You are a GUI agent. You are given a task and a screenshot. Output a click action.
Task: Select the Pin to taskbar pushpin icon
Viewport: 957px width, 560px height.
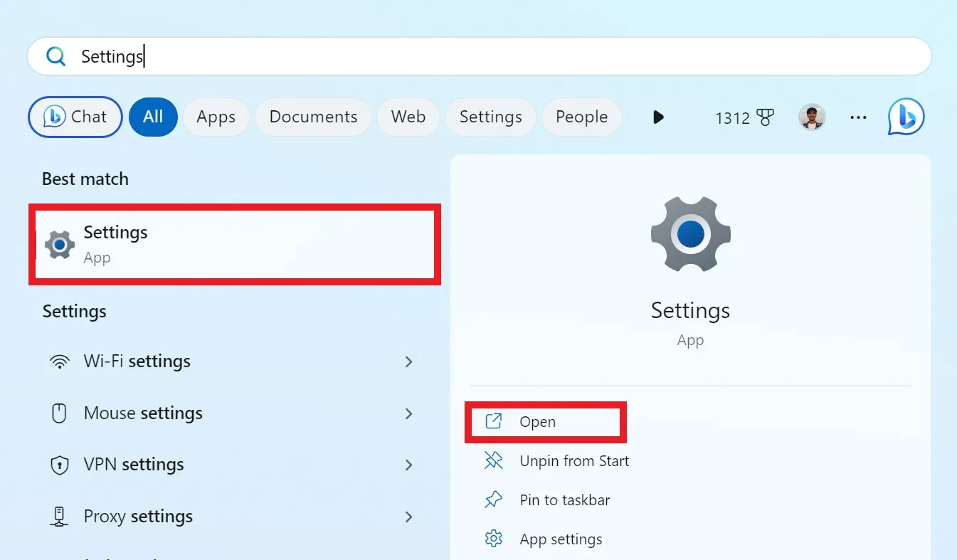(x=493, y=500)
